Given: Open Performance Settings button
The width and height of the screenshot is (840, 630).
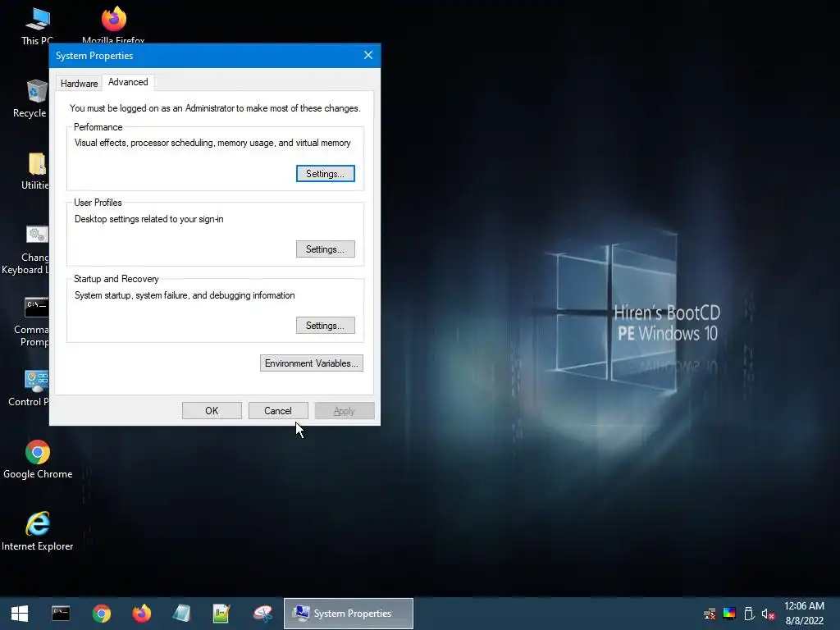Looking at the screenshot, I should click(x=325, y=174).
